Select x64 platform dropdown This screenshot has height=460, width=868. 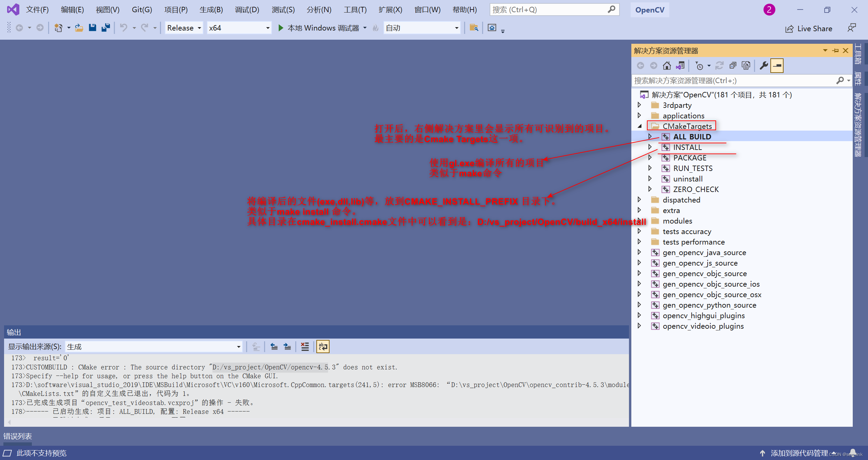pos(238,29)
